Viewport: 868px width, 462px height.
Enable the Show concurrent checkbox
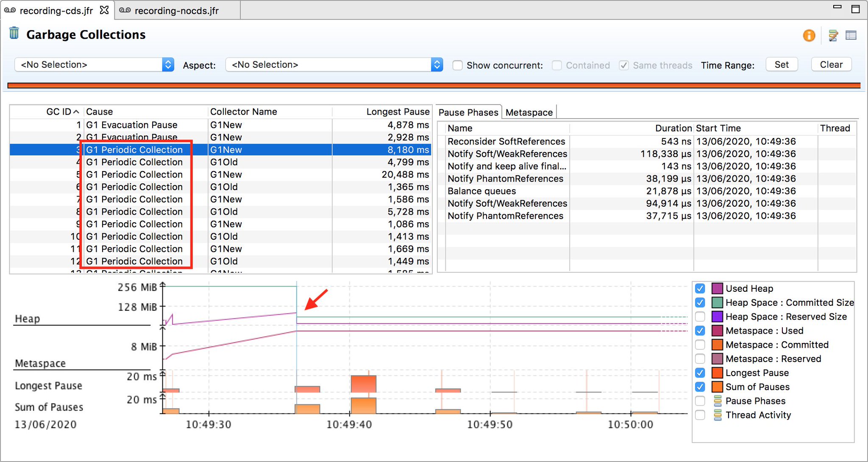coord(458,65)
